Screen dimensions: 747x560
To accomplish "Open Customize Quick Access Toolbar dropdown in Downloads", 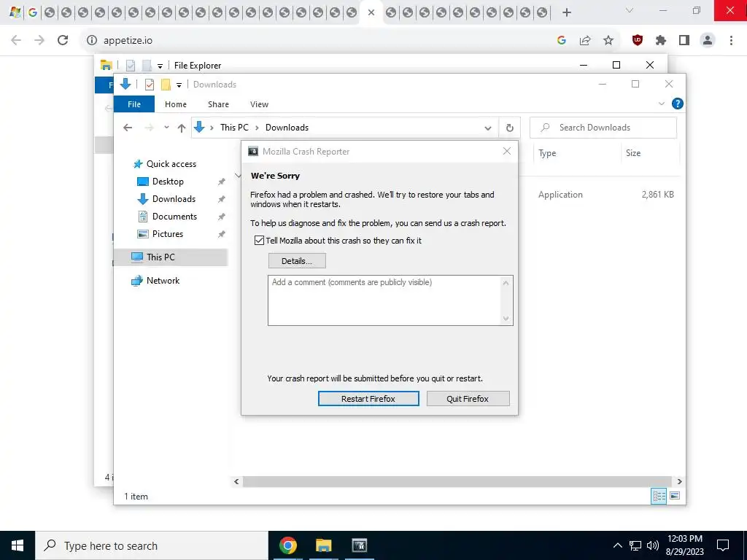I will tap(179, 85).
